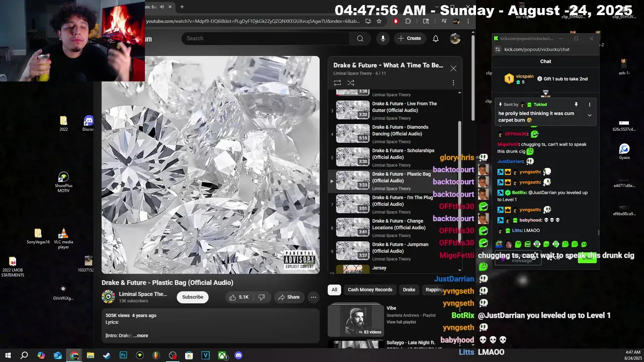Play Live From The Gutter from playlist

tap(395, 110)
